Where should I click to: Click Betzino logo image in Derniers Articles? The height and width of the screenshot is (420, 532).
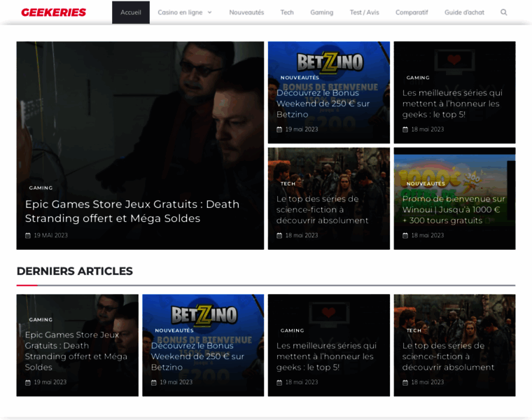[204, 316]
